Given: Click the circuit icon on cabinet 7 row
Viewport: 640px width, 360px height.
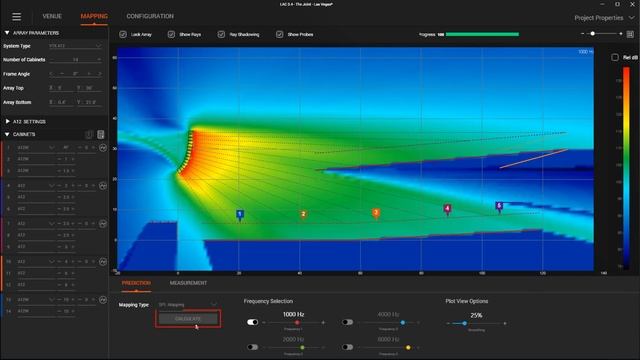Looking at the screenshot, I should click(x=103, y=224).
